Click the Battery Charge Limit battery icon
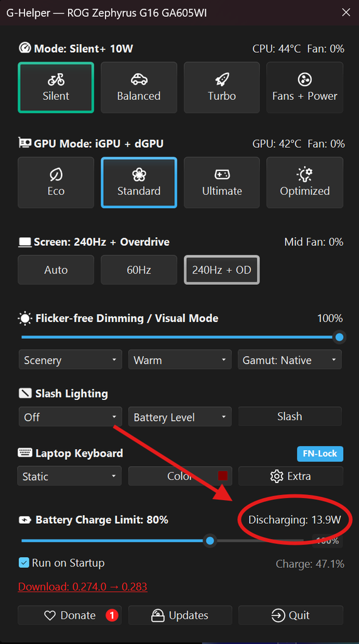Image resolution: width=359 pixels, height=644 pixels. pos(25,520)
